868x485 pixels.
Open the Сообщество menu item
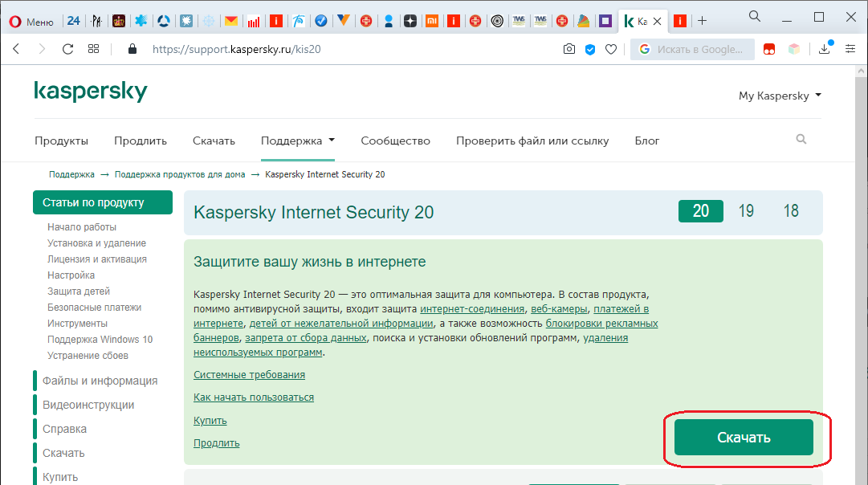395,141
